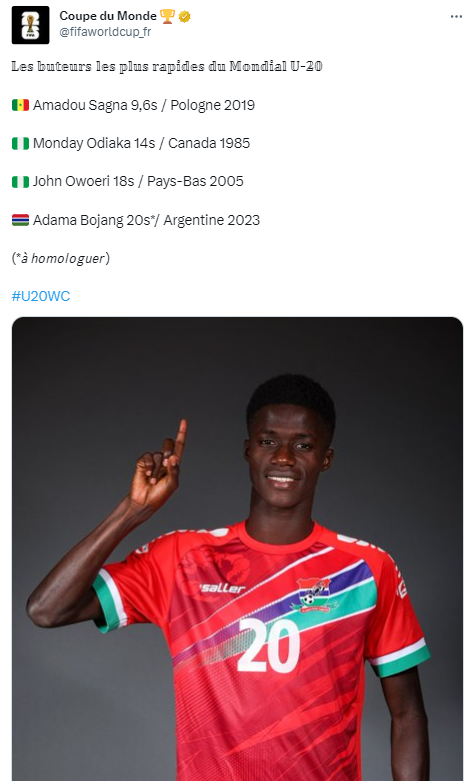Click the Gambia federation crest on the jersey
Image resolution: width=474 pixels, height=781 pixels.
[x=313, y=594]
